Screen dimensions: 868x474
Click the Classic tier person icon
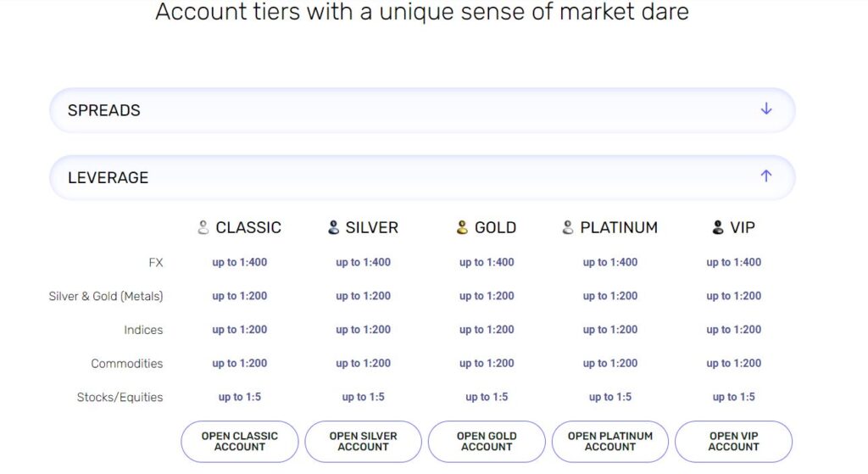(x=203, y=227)
